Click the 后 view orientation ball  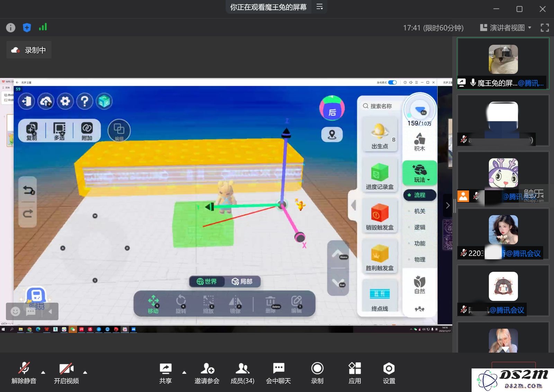332,108
